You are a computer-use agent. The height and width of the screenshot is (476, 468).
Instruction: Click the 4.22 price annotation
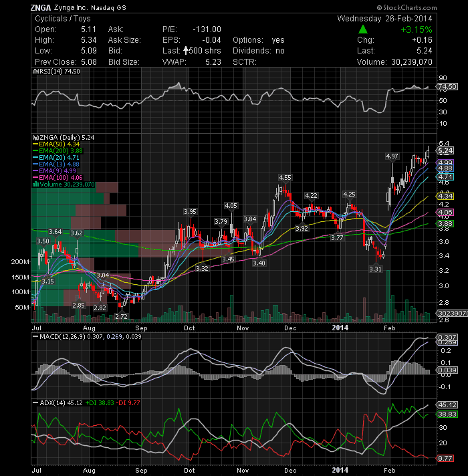coord(311,196)
